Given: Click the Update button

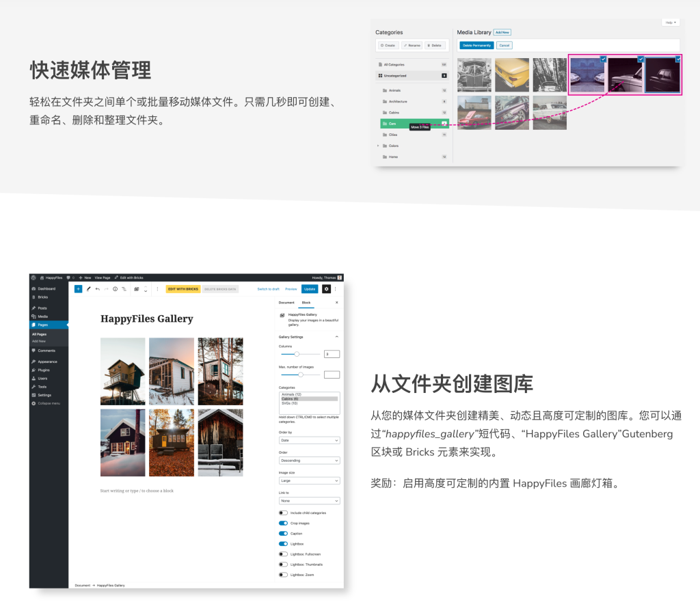Looking at the screenshot, I should (310, 289).
